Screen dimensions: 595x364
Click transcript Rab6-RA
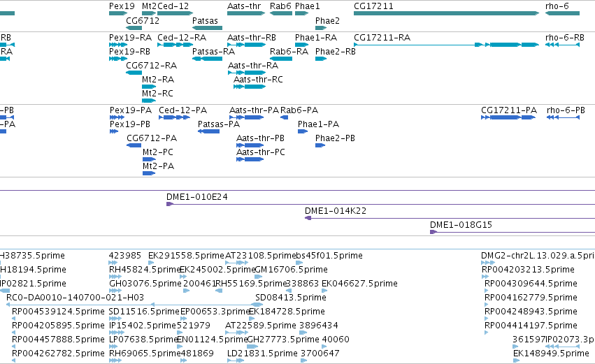pos(289,52)
